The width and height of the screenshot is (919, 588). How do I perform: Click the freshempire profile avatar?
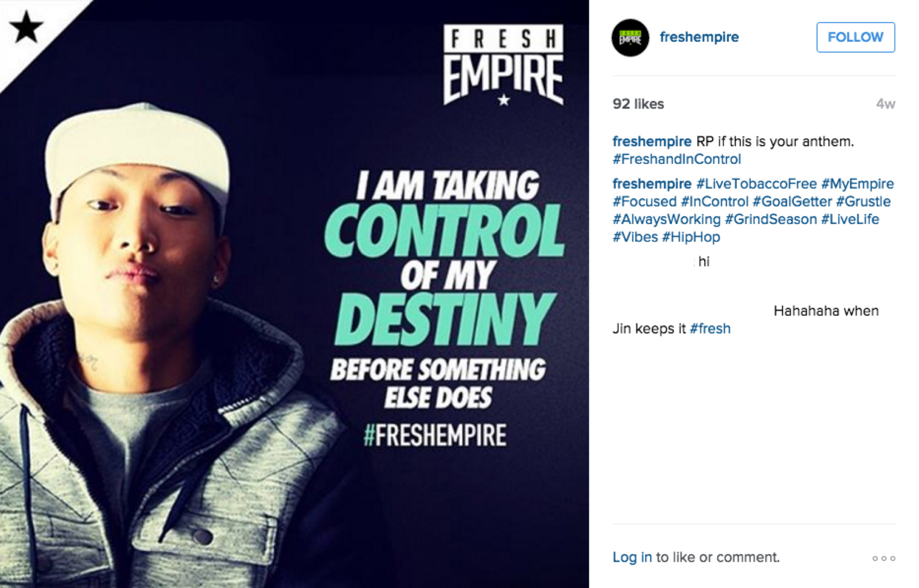tap(630, 38)
